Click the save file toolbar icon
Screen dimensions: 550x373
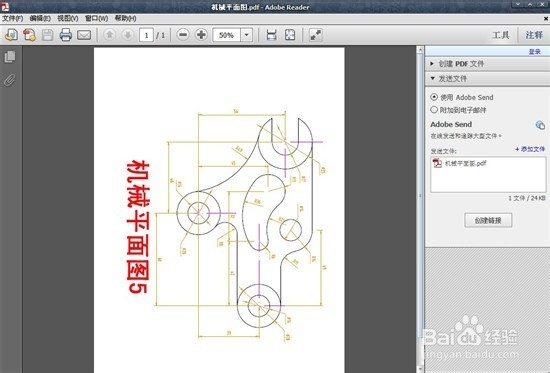pyautogui.click(x=47, y=35)
